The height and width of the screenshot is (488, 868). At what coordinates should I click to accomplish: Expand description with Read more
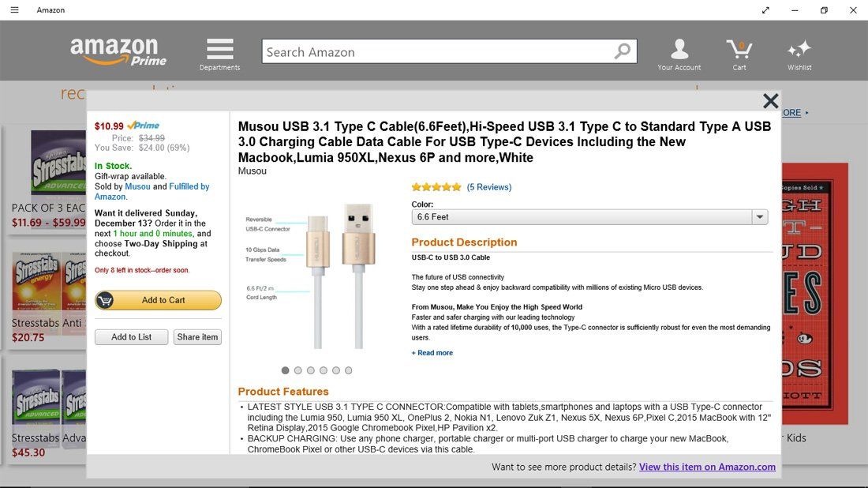tap(432, 353)
